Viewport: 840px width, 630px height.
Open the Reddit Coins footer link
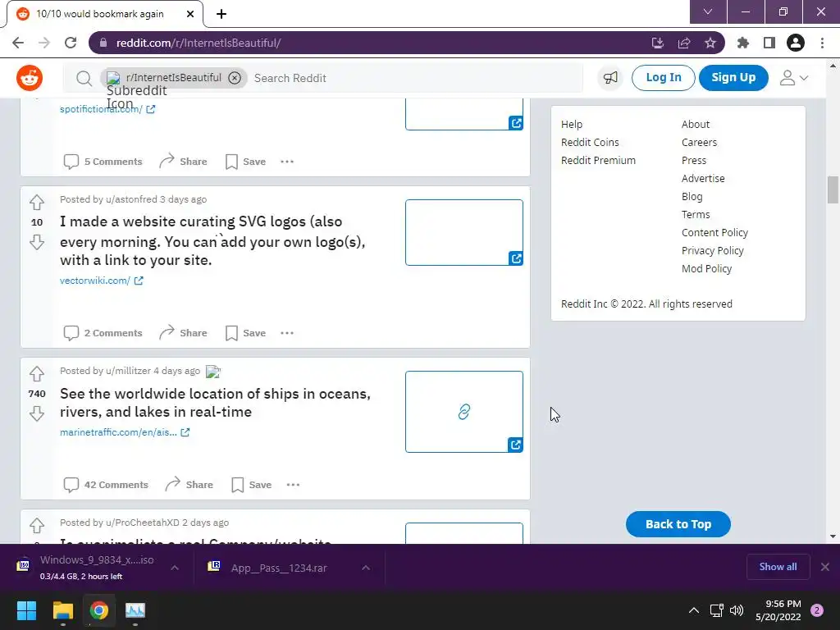click(x=590, y=143)
